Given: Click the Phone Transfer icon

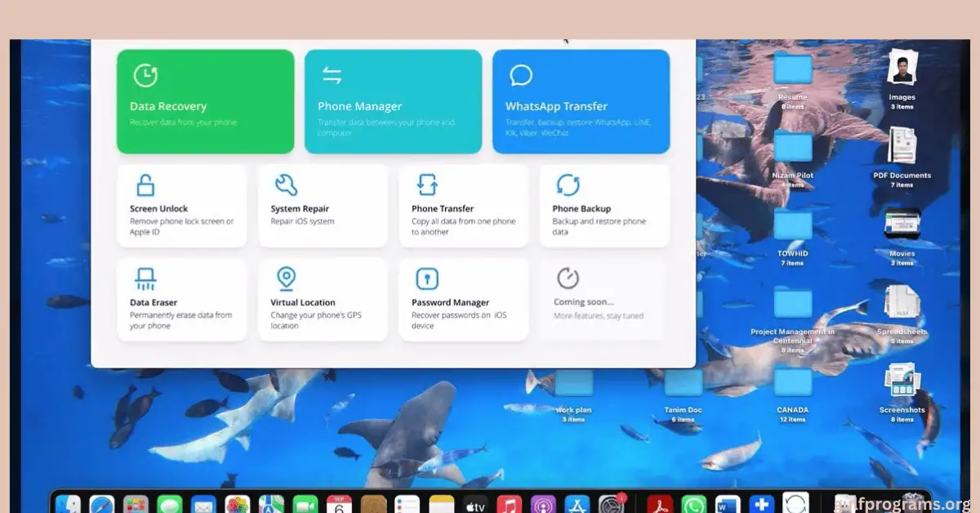Looking at the screenshot, I should coord(426,185).
